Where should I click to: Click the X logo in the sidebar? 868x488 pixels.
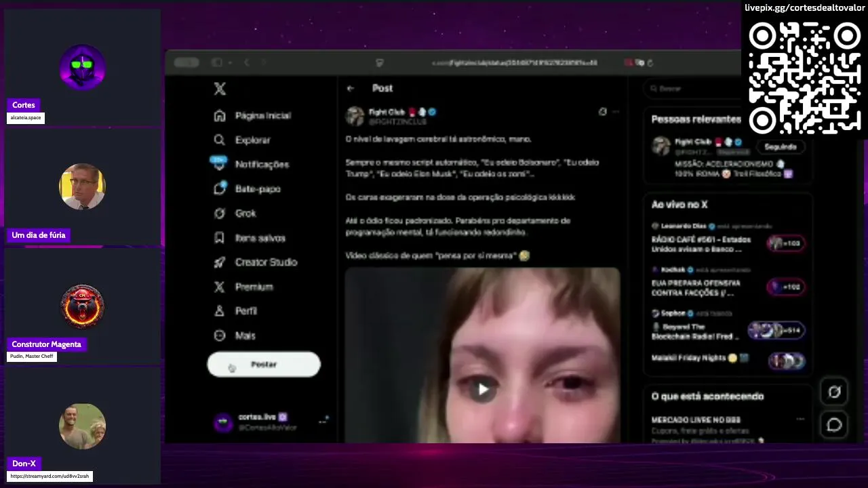tap(220, 89)
